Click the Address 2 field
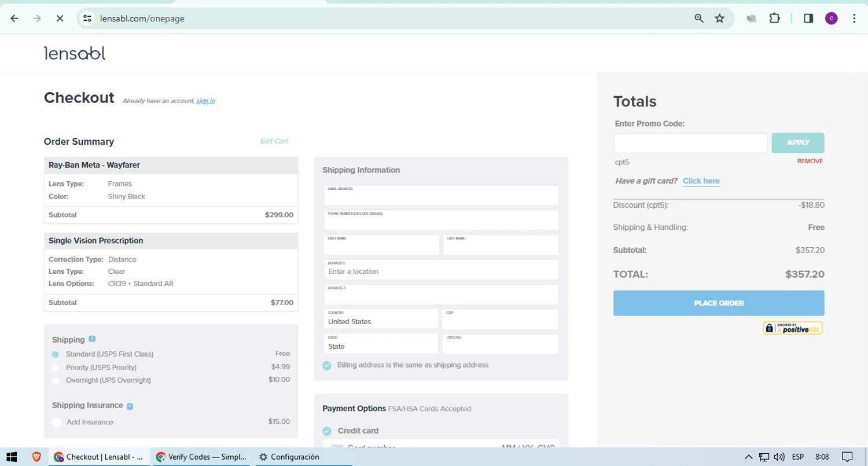868x466 pixels. coord(442,295)
